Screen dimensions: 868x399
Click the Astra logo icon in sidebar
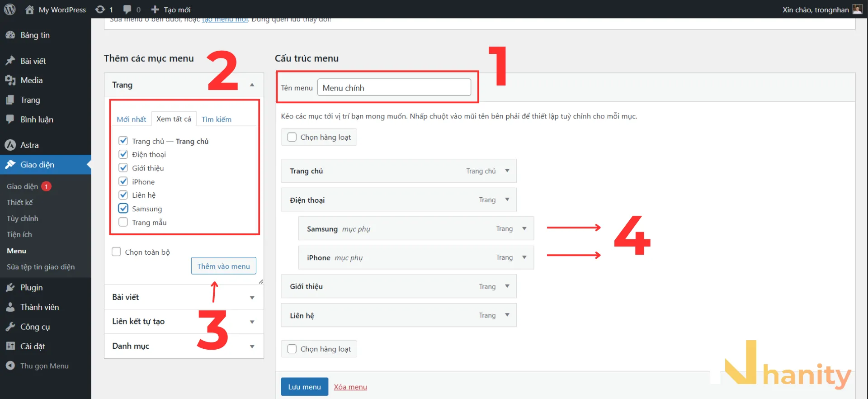(x=10, y=145)
